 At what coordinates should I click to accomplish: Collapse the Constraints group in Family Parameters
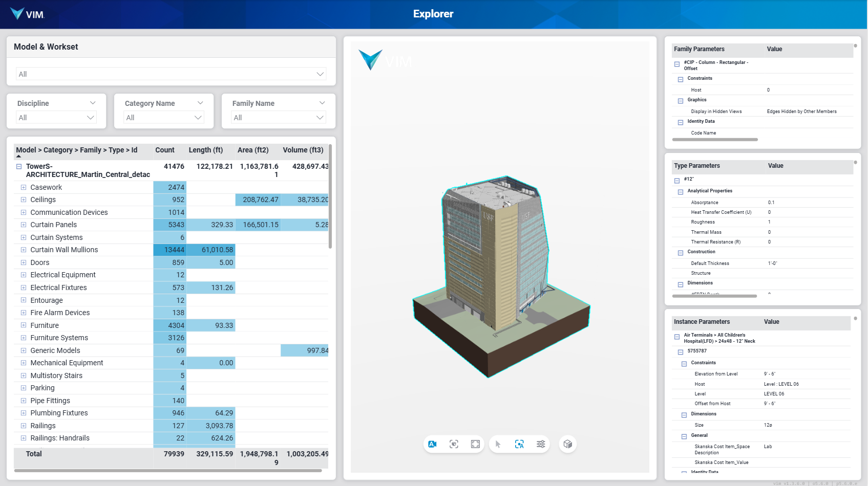coord(681,79)
